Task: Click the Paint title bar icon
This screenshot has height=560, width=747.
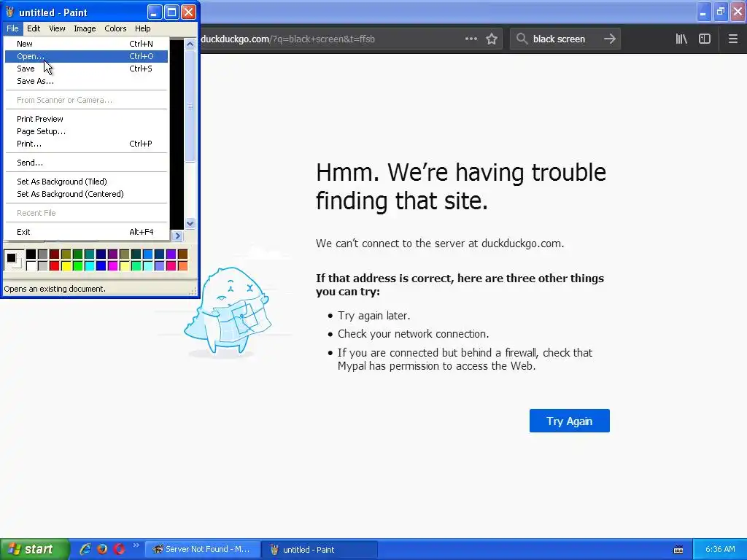Action: point(9,12)
